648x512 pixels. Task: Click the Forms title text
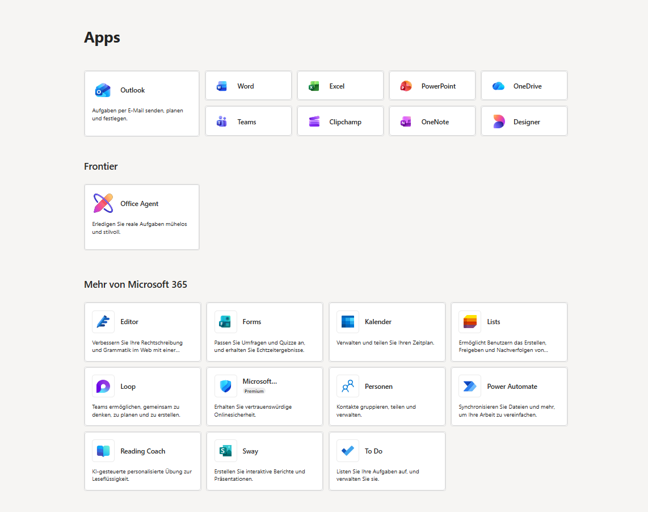[x=252, y=321]
